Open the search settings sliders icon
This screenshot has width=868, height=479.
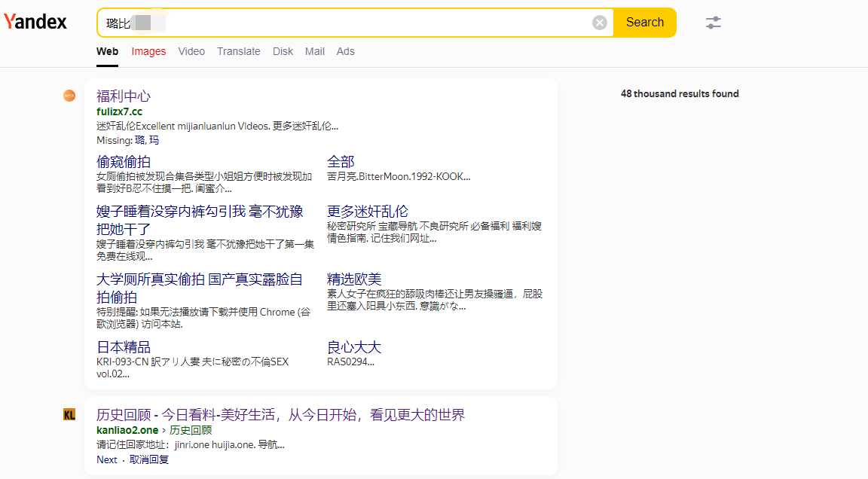[x=713, y=23]
